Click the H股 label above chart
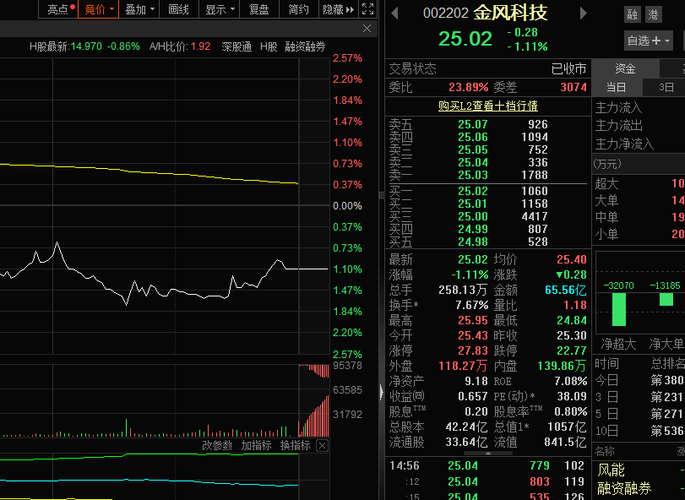The width and height of the screenshot is (685, 500). (x=269, y=47)
